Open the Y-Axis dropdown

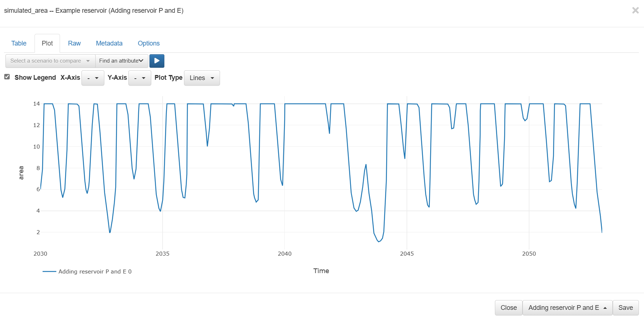(140, 78)
